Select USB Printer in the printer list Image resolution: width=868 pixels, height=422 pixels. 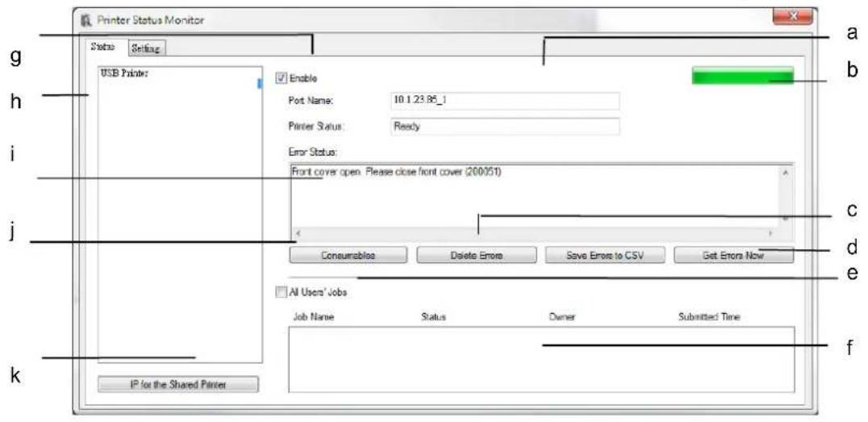tap(123, 73)
